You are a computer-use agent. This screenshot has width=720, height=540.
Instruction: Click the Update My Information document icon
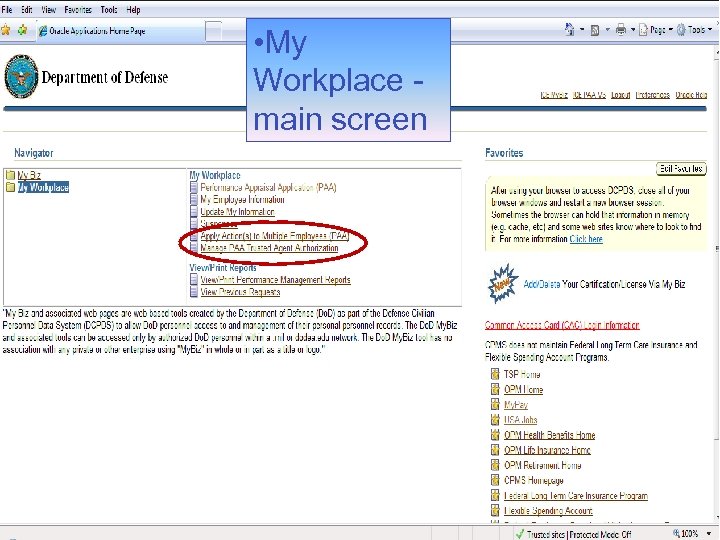coord(194,212)
